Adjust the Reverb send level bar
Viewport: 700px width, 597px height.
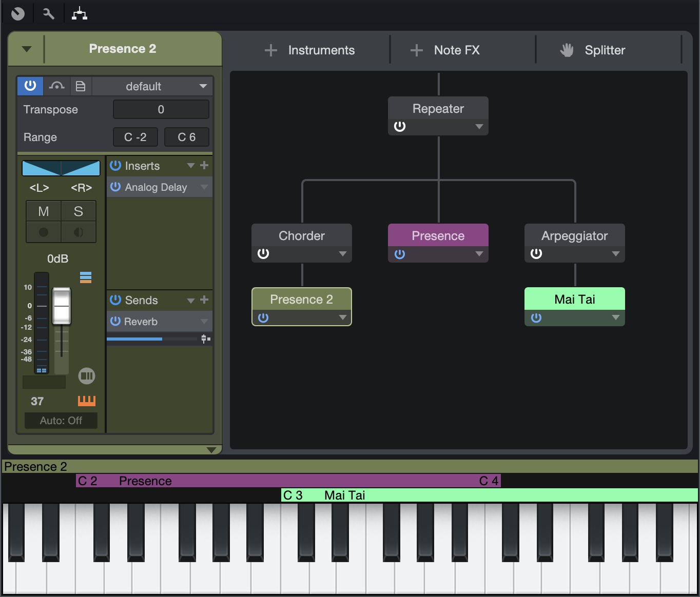coord(152,339)
